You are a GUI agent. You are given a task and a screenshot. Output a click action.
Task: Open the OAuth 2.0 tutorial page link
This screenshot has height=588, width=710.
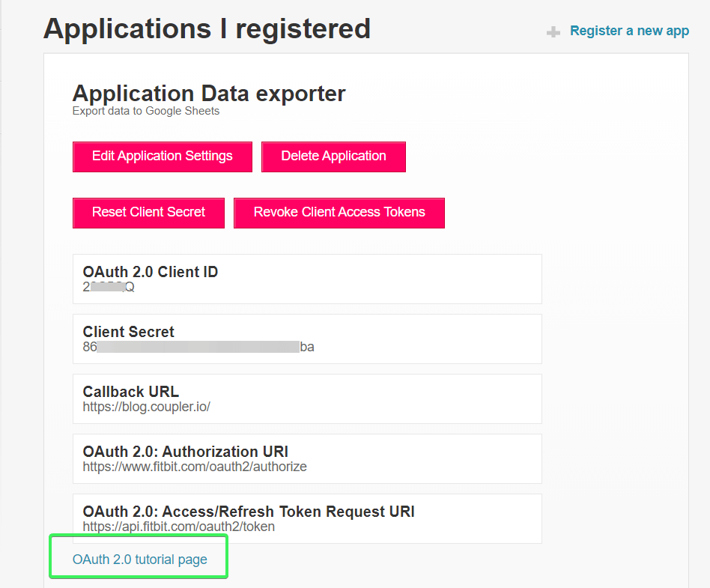[x=140, y=560]
